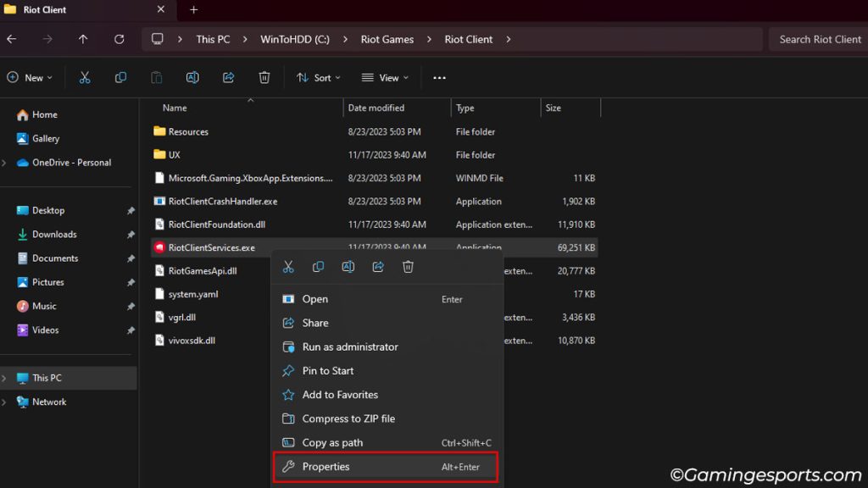Refresh the current folder view
868x488 pixels.
point(119,39)
